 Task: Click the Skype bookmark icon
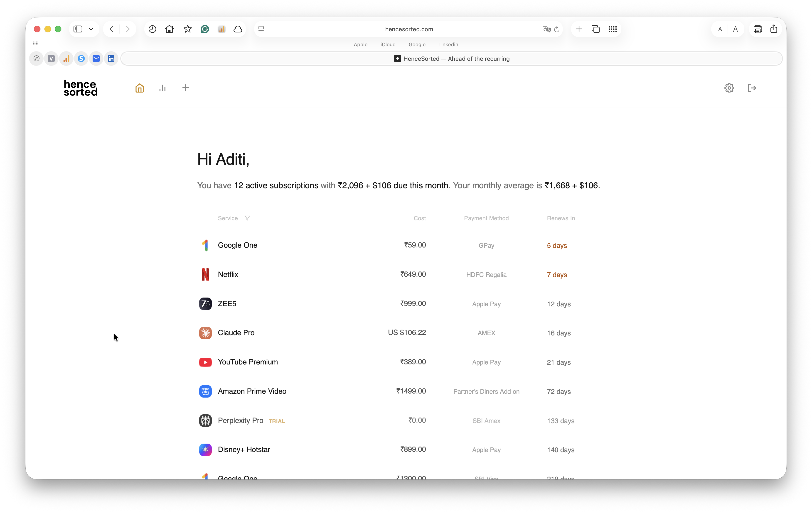(81, 58)
